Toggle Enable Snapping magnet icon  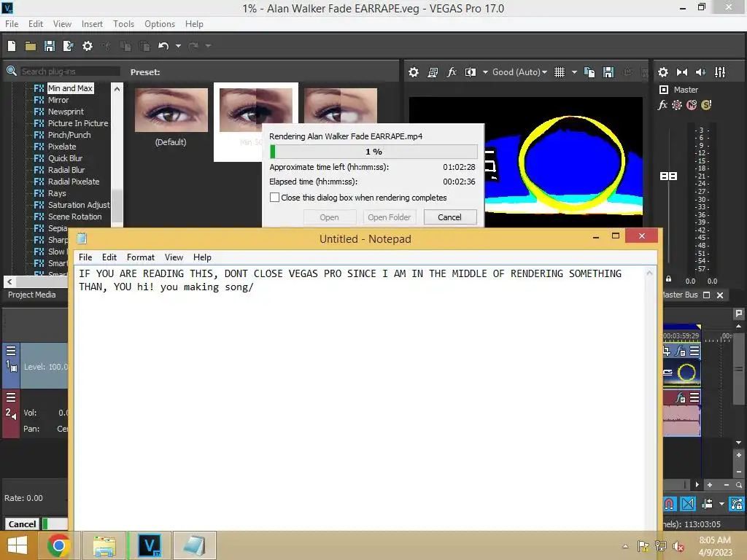(x=669, y=503)
